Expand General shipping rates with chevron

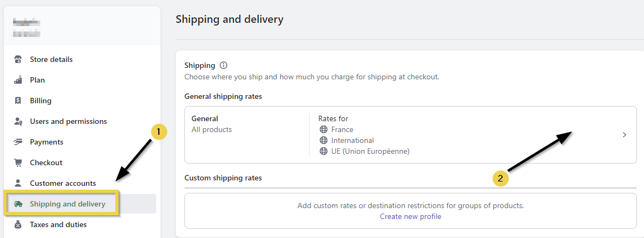[x=624, y=135]
